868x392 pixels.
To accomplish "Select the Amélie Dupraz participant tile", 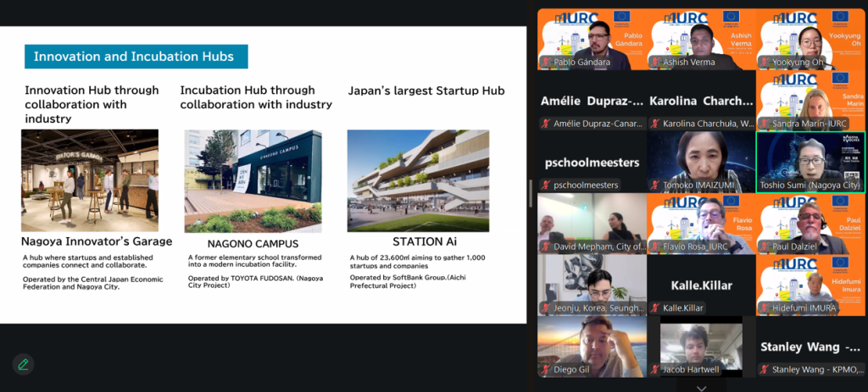I will 592,102.
